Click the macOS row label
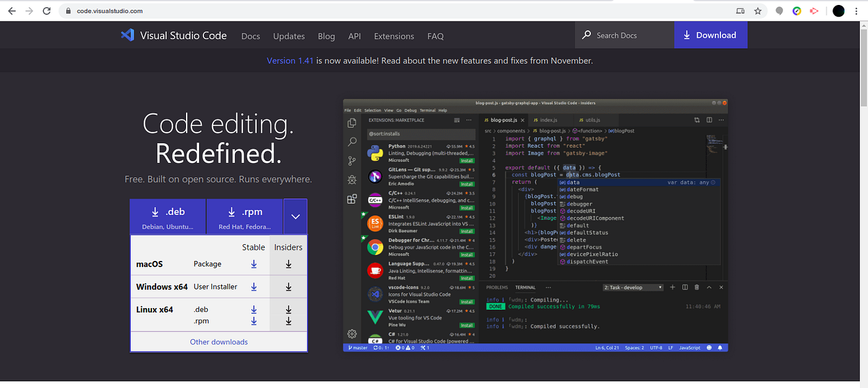The width and height of the screenshot is (868, 388). pos(149,264)
